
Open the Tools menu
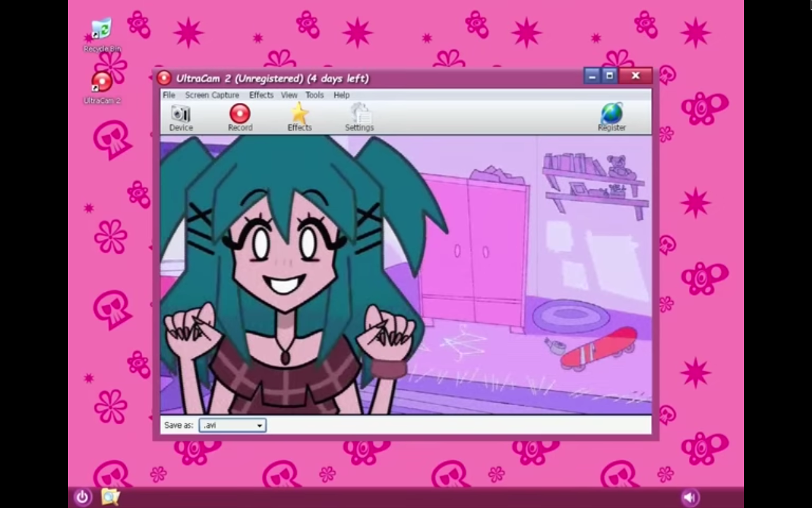pos(315,95)
